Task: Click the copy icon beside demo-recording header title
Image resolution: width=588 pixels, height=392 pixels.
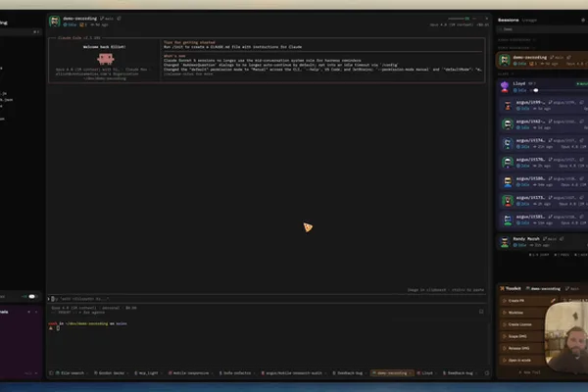Action: coord(119,19)
